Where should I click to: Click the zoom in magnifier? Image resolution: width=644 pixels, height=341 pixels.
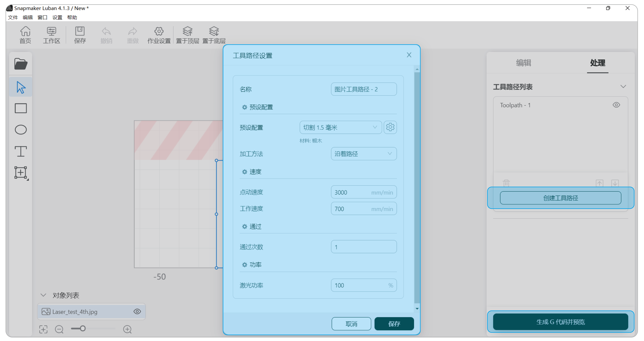pos(127,329)
